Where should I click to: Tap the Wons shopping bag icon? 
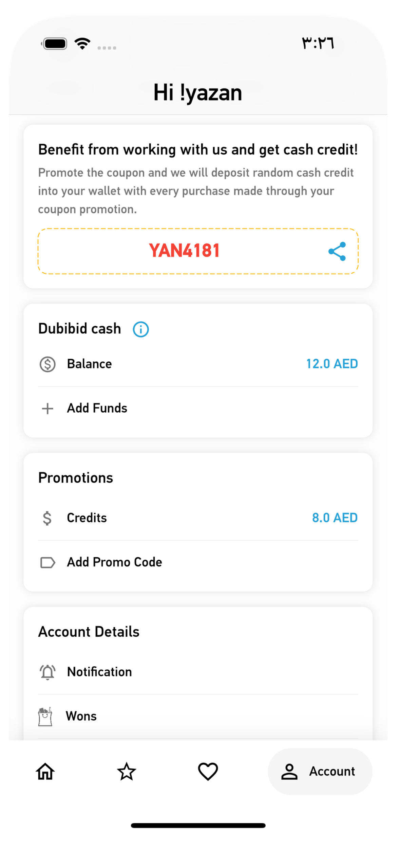45,716
